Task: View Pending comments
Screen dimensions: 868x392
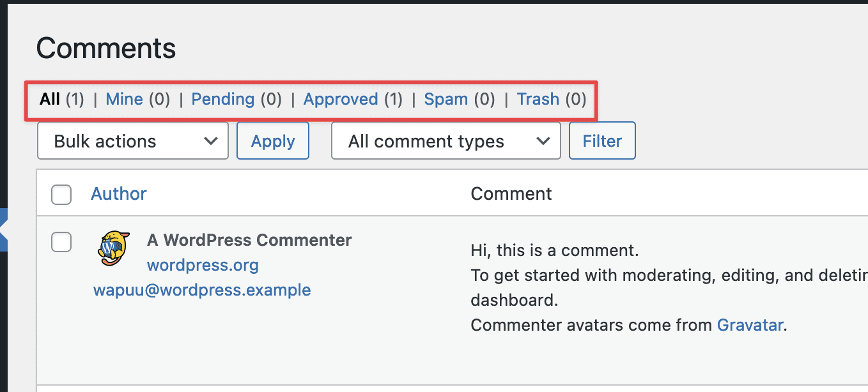Action: [x=223, y=100]
